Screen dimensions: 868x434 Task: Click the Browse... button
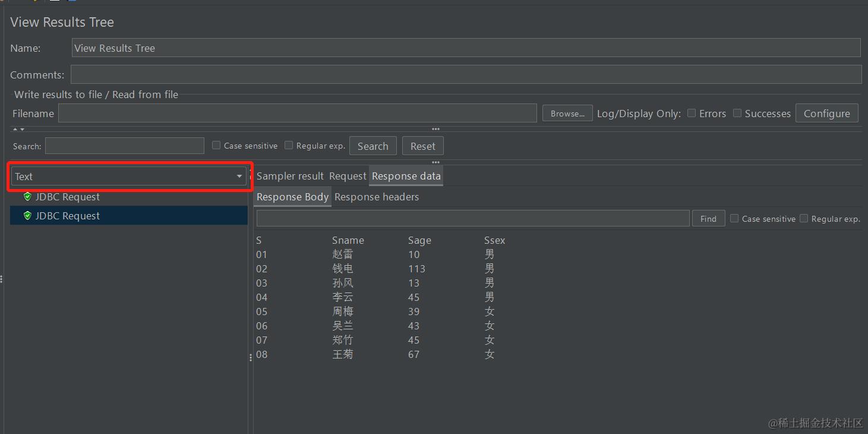click(567, 114)
